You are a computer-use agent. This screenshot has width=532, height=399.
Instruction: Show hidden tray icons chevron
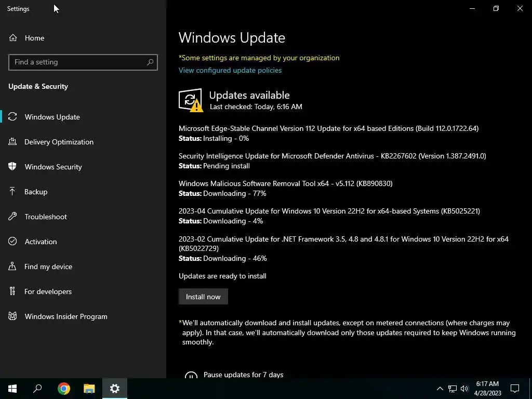click(x=440, y=389)
